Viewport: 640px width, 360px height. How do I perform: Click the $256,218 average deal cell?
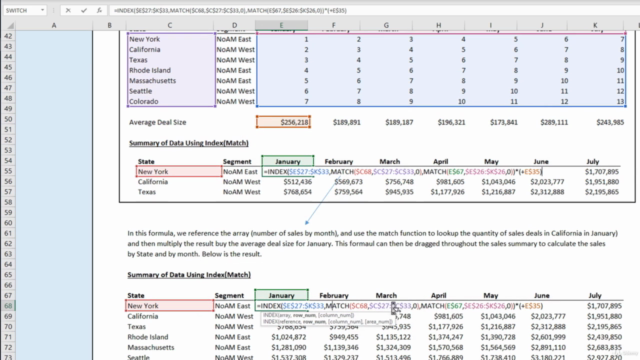(x=283, y=122)
